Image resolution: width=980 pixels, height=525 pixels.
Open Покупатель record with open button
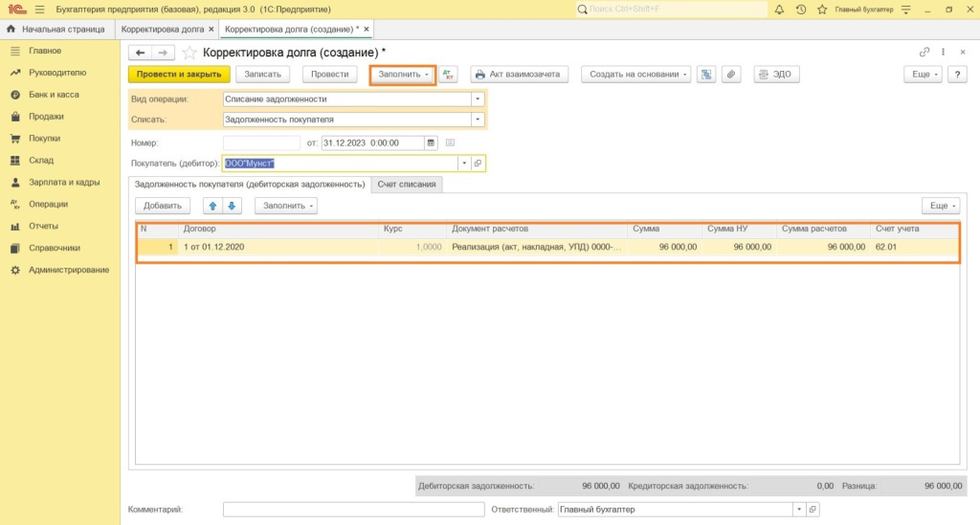[x=478, y=164]
